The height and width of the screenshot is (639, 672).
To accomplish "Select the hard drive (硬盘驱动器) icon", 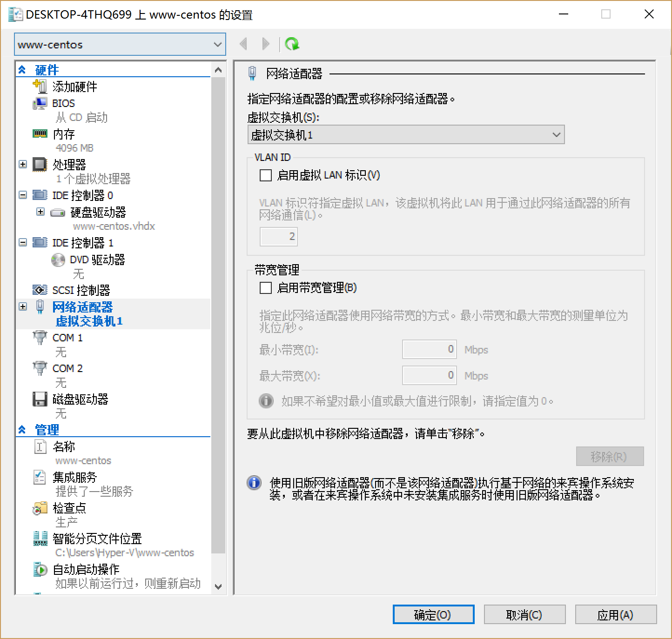I will [58, 213].
